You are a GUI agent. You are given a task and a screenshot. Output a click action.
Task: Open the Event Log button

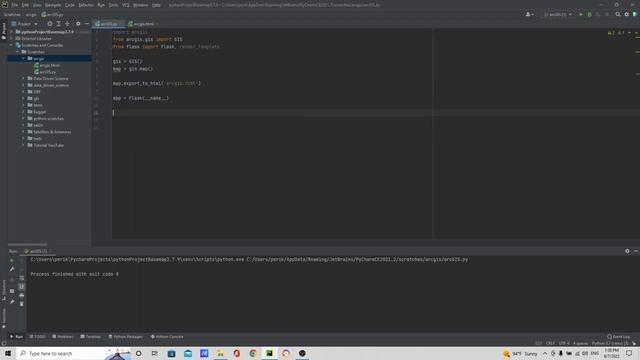tap(618, 337)
